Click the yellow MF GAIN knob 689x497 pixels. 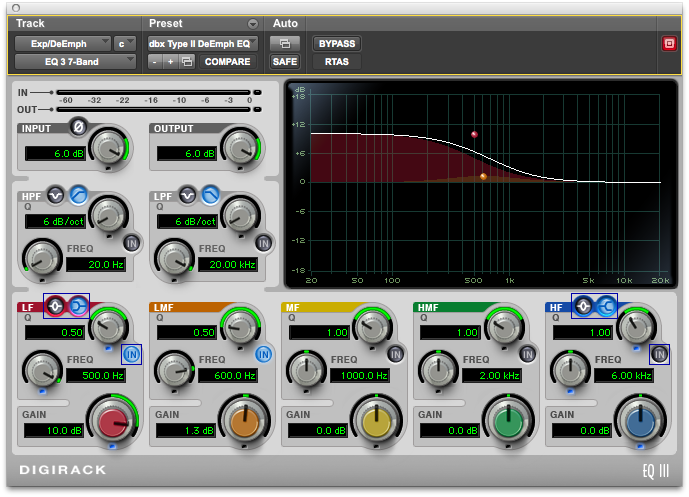[x=377, y=422]
